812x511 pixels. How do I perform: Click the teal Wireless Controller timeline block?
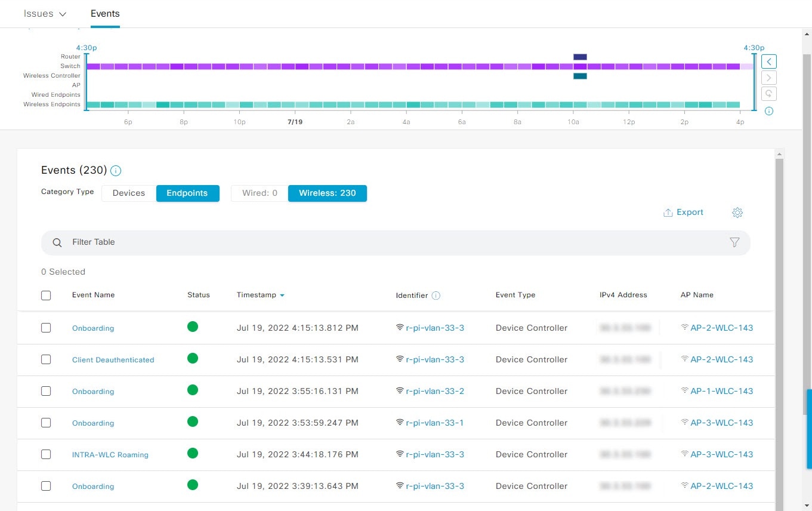(580, 76)
